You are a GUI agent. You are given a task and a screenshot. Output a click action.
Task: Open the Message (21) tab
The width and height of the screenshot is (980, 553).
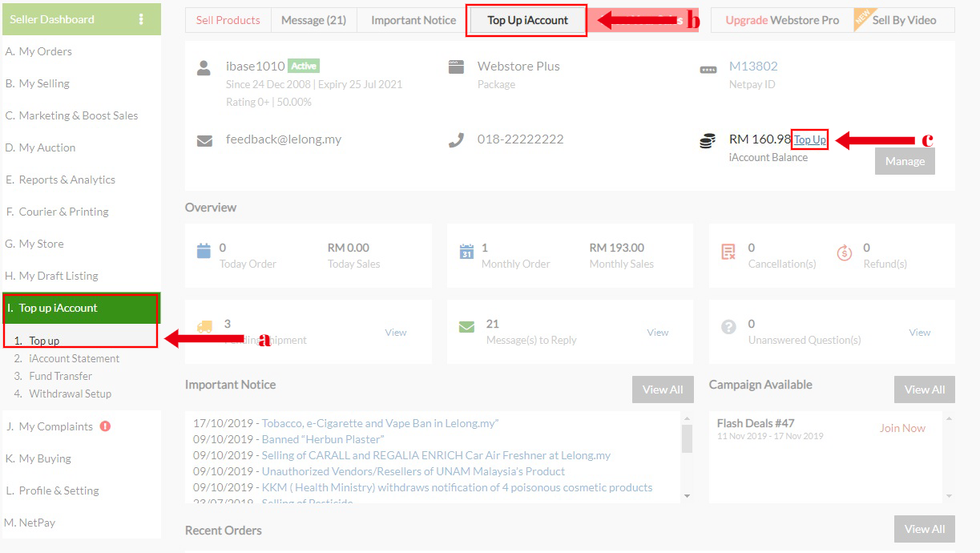(x=313, y=20)
